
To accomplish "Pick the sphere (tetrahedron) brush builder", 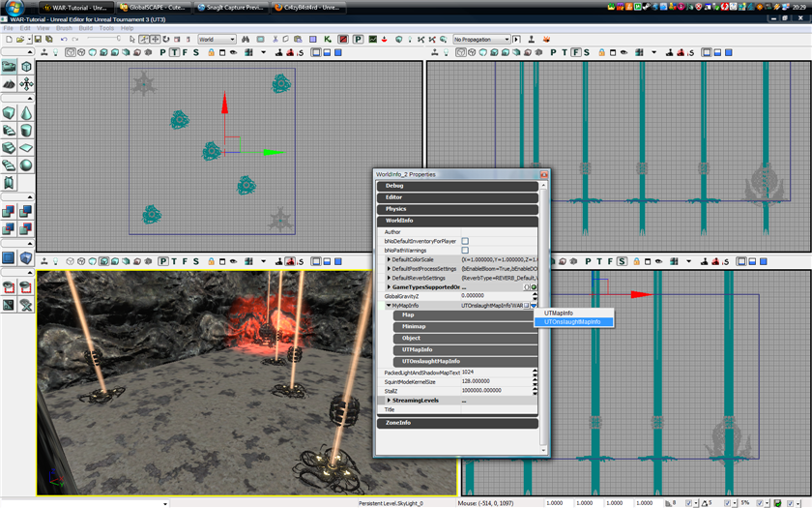I will tap(26, 164).
